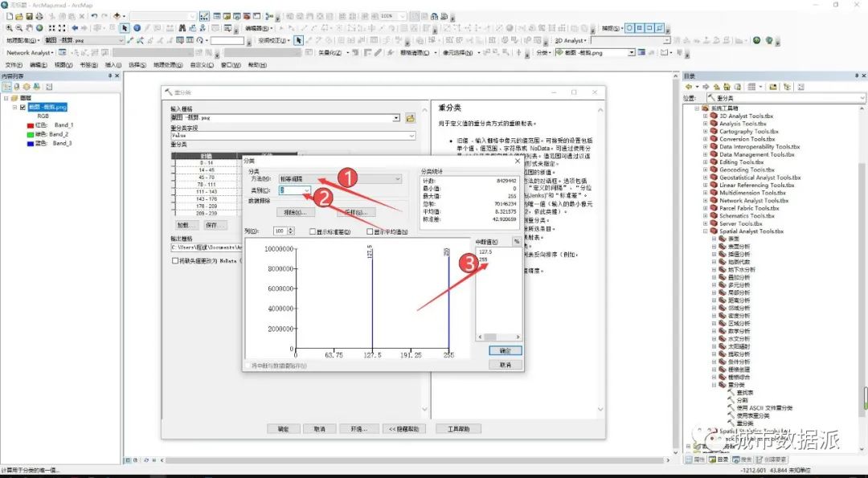Click the Add Data icon
This screenshot has width=868, height=478.
click(117, 17)
